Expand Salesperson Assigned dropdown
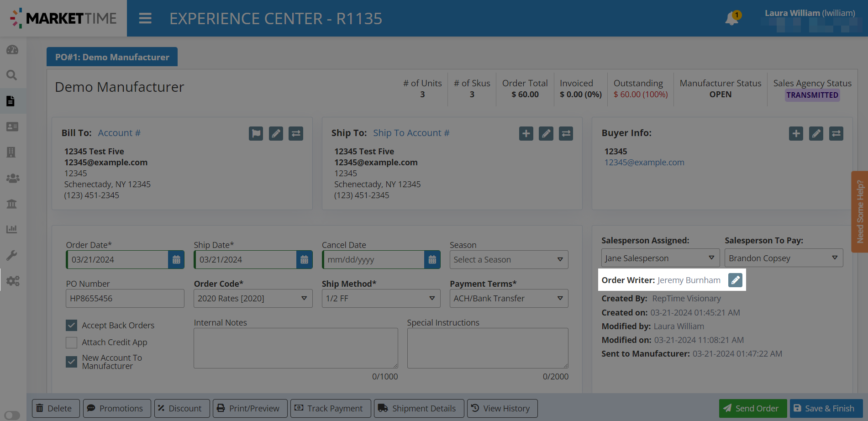The image size is (868, 421). pyautogui.click(x=660, y=258)
